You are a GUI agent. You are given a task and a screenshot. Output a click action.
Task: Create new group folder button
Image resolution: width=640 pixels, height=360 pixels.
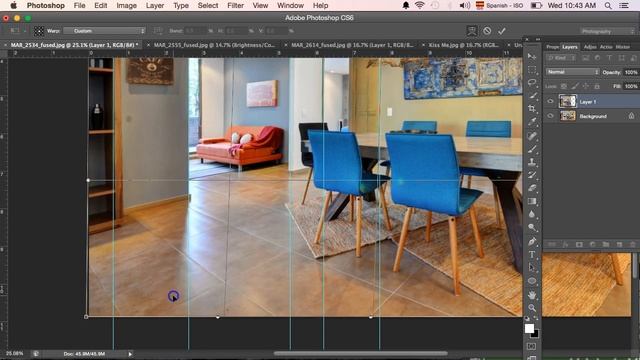pyautogui.click(x=606, y=244)
